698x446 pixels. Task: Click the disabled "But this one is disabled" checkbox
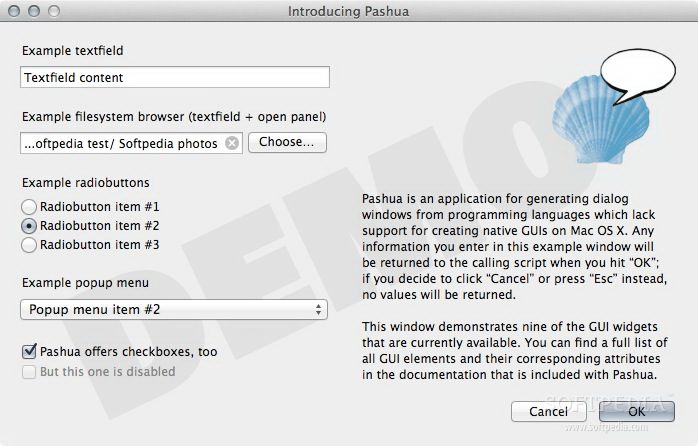28,372
